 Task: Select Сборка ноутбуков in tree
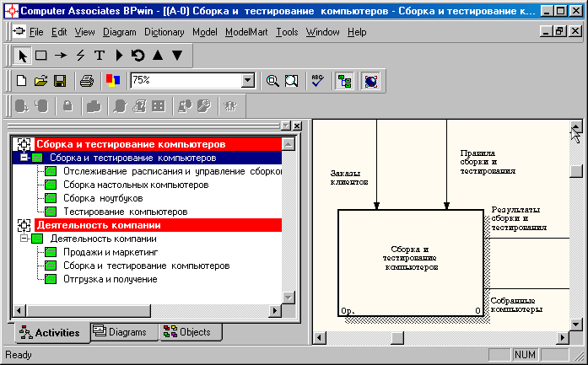coord(103,198)
